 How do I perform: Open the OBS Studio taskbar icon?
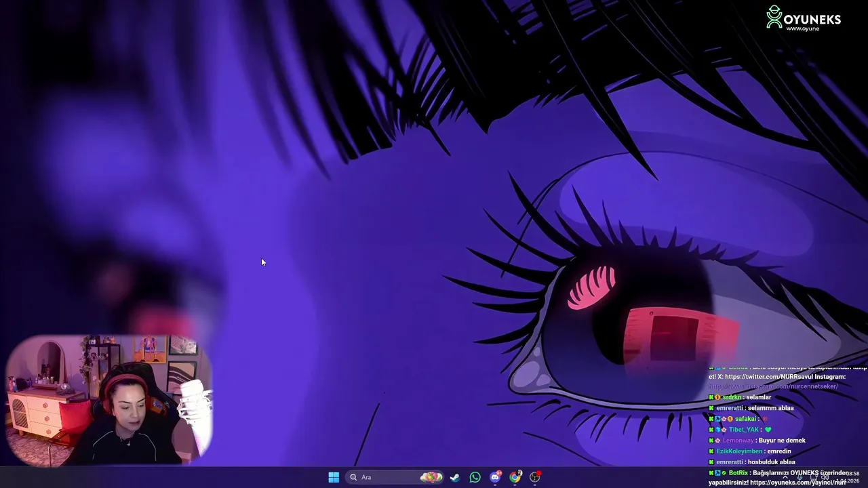click(x=535, y=477)
